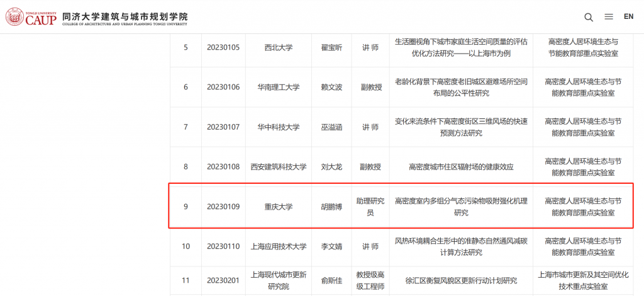The width and height of the screenshot is (644, 296).
Task: Select applicant name 胡鹏博
Action: point(331,207)
